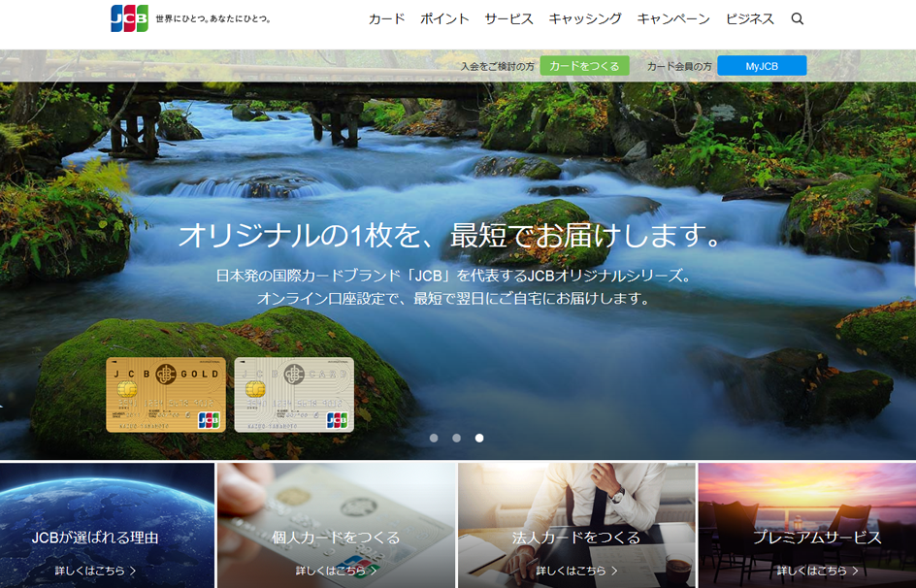Click the カード会員の方 label
The height and width of the screenshot is (588, 916).
[x=679, y=67]
